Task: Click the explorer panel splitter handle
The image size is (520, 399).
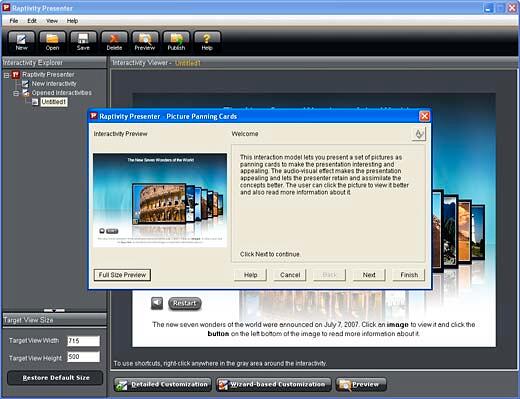Action: click(54, 310)
